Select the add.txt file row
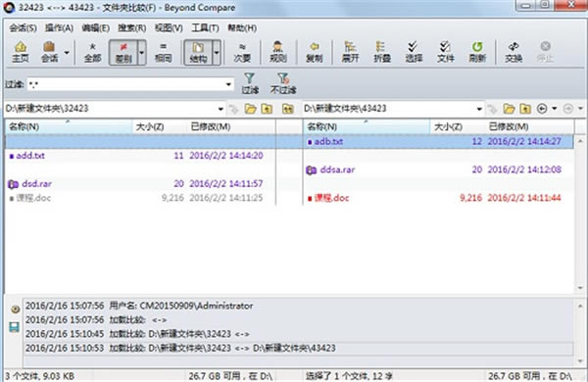Image resolution: width=588 pixels, height=382 pixels. tap(140, 156)
